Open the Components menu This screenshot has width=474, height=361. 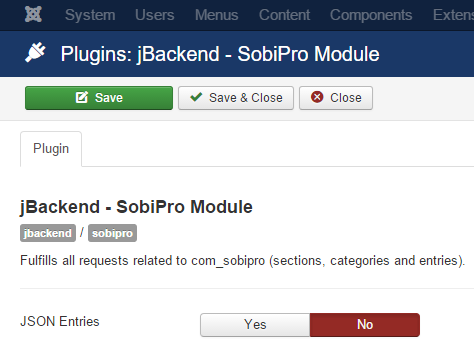tap(371, 15)
